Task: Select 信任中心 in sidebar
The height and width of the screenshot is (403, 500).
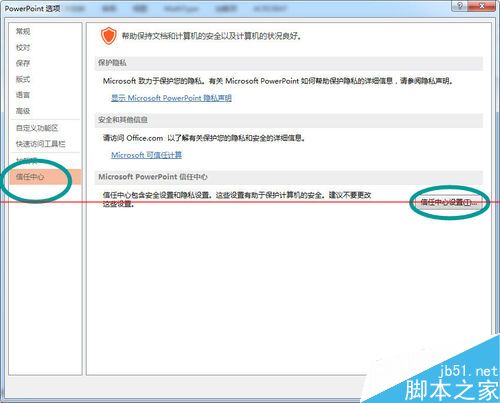Action: pyautogui.click(x=45, y=177)
